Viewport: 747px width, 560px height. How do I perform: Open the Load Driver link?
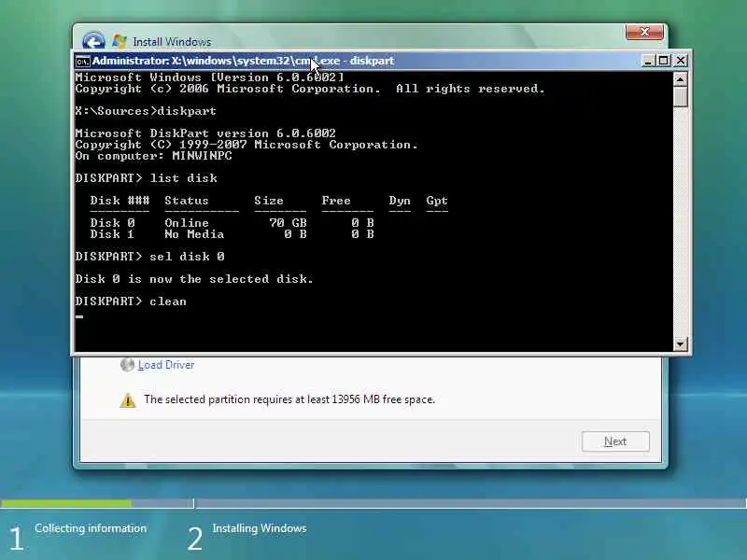tap(166, 365)
